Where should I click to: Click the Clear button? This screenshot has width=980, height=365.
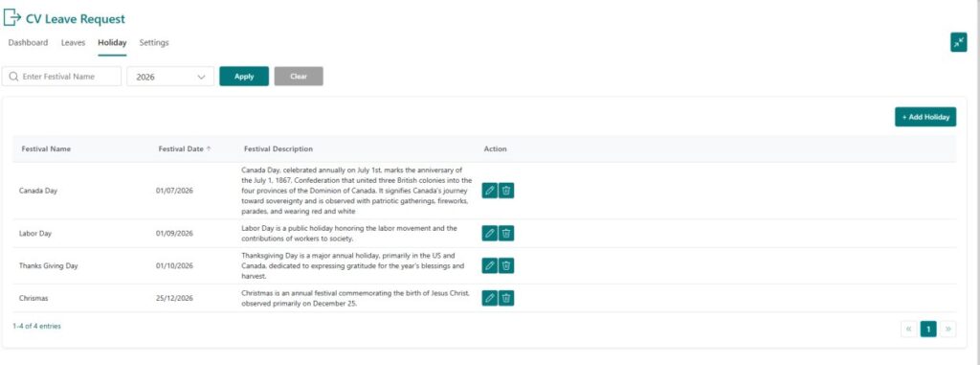299,77
